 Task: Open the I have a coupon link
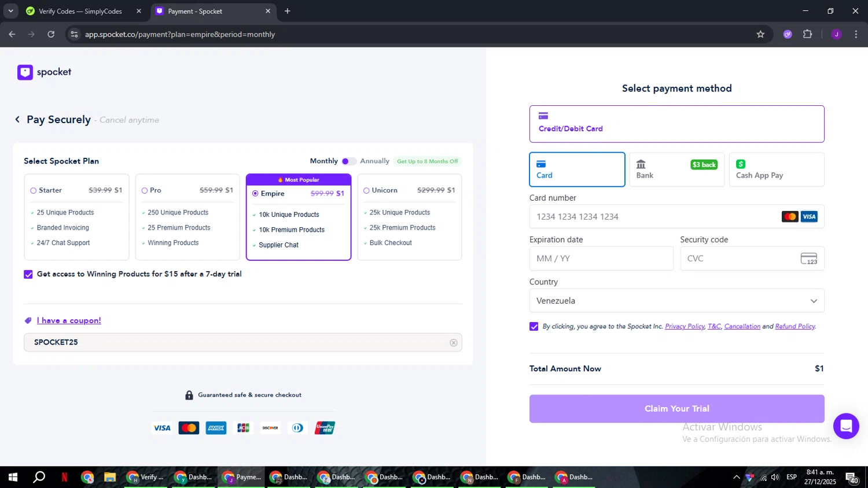[69, 320]
